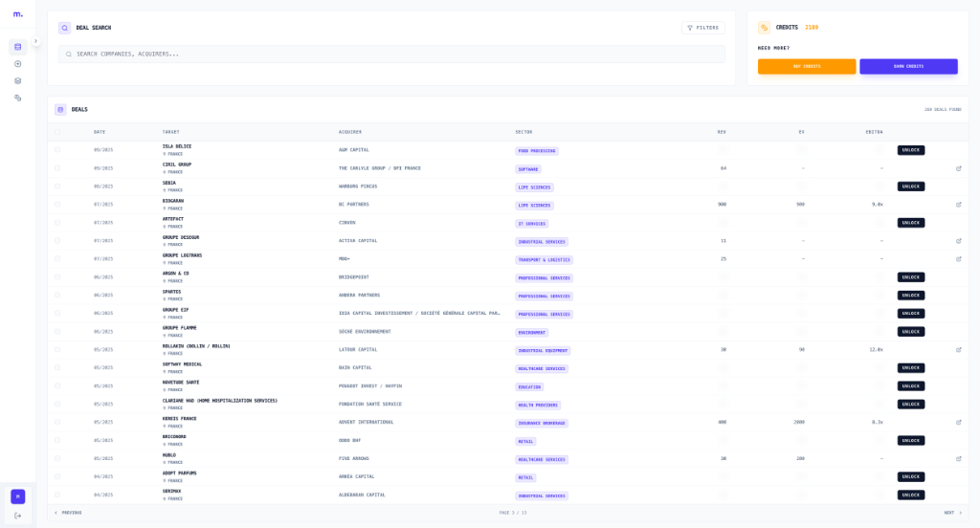980x528 pixels.
Task: Select the Isla Délice row checkbox
Action: (x=57, y=150)
